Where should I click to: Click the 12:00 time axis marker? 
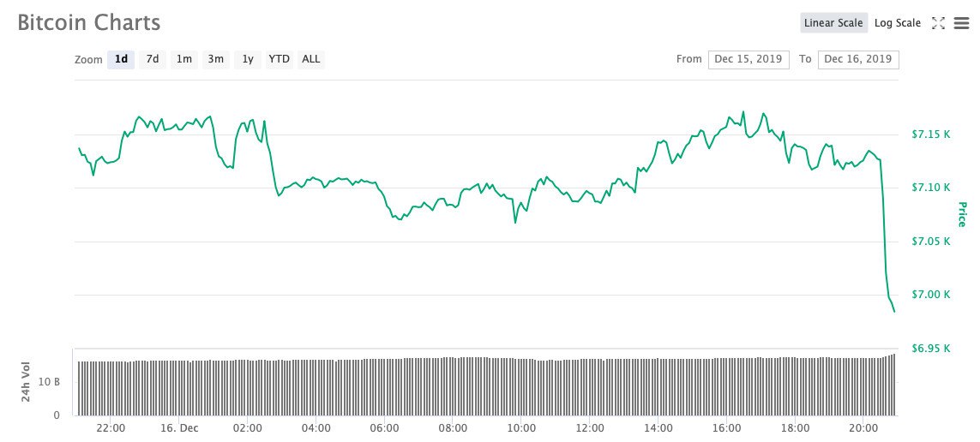point(590,427)
